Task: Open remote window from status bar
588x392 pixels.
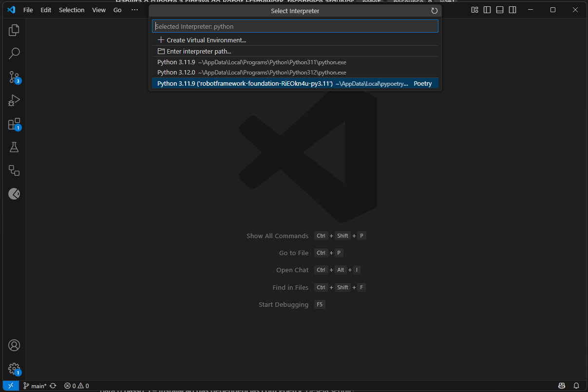Action: [11, 386]
